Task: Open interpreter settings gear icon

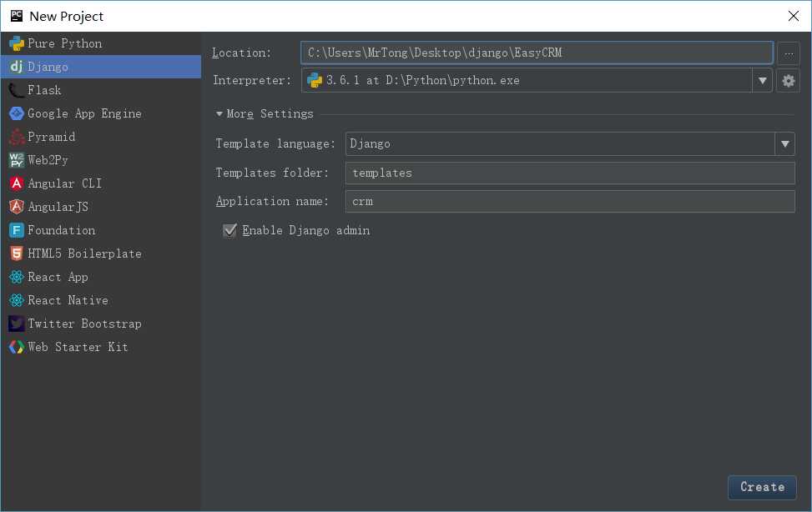Action: [x=788, y=81]
